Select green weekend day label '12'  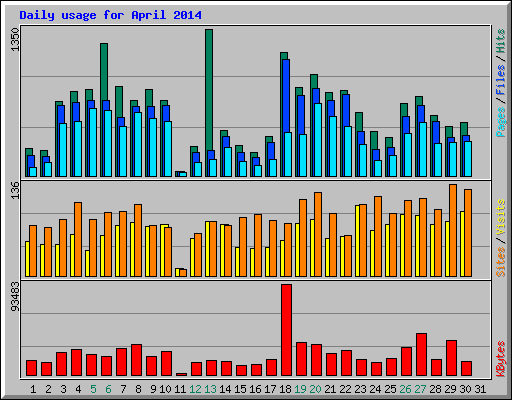(195, 389)
